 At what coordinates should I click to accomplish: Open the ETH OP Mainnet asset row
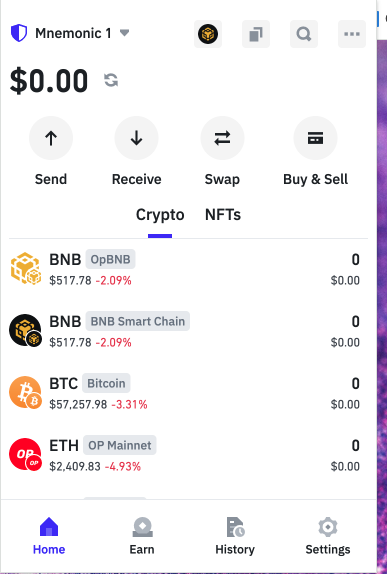coord(185,455)
